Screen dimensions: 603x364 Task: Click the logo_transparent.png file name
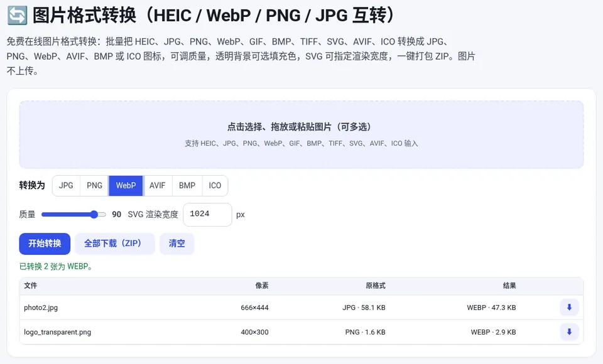point(57,332)
